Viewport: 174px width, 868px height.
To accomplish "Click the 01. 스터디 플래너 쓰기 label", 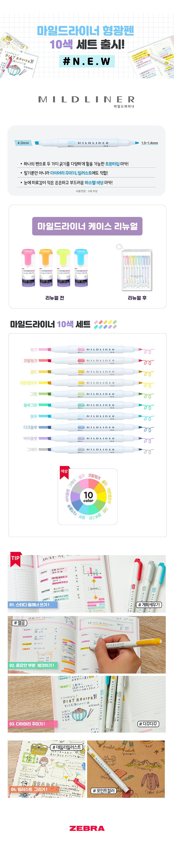I will coord(32,605).
